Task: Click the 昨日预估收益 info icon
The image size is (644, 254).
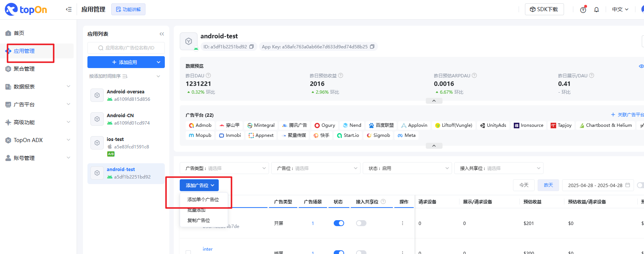Action: tap(340, 75)
